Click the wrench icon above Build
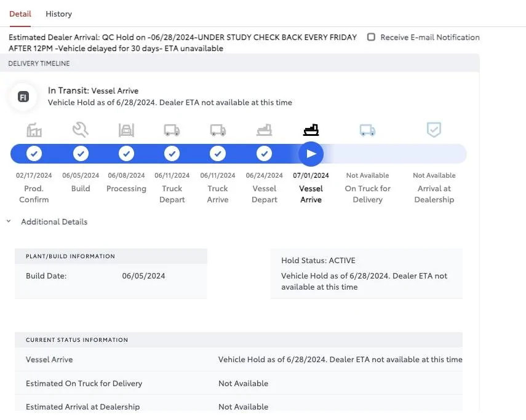526x420 pixels. [81, 129]
